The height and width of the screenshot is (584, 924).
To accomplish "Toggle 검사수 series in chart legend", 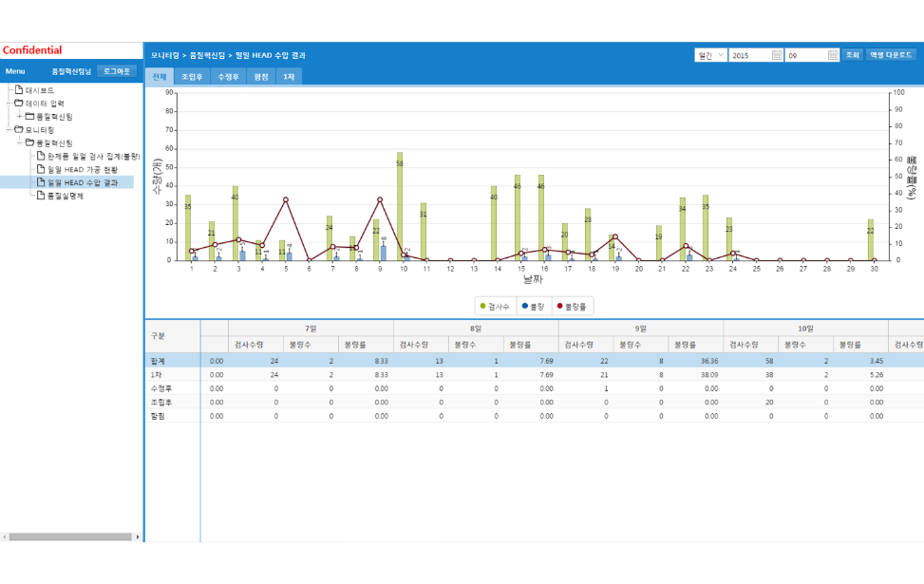I will coord(494,307).
